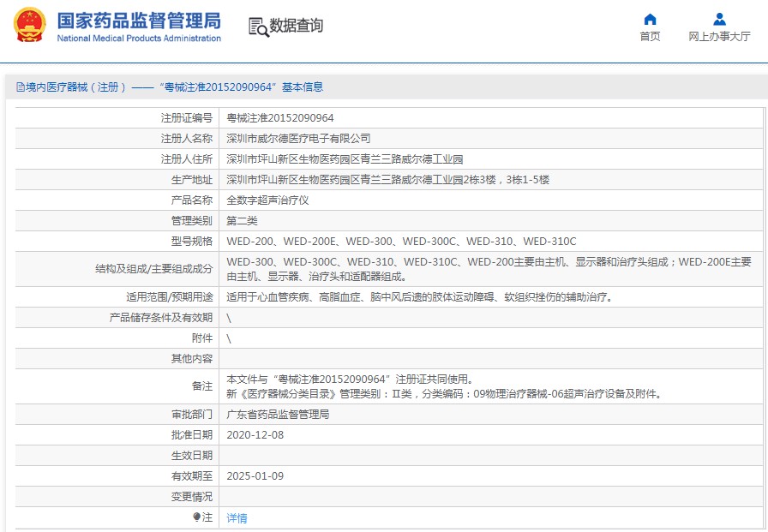Image resolution: width=768 pixels, height=532 pixels.
Task: Click the 数据查询 heading text
Action: pyautogui.click(x=297, y=26)
